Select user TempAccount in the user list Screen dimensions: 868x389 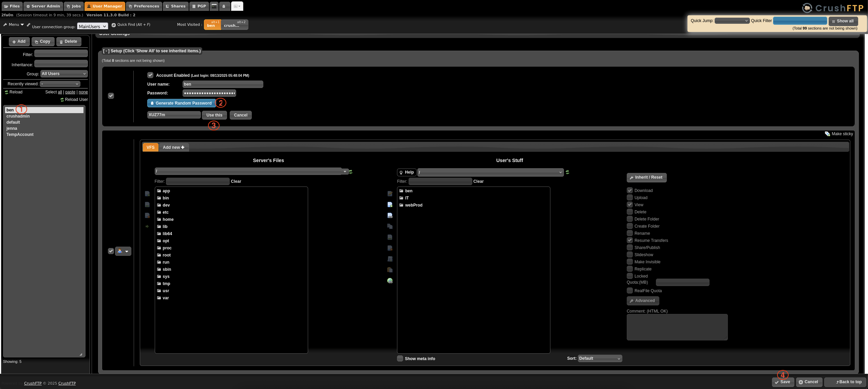[x=44, y=135]
